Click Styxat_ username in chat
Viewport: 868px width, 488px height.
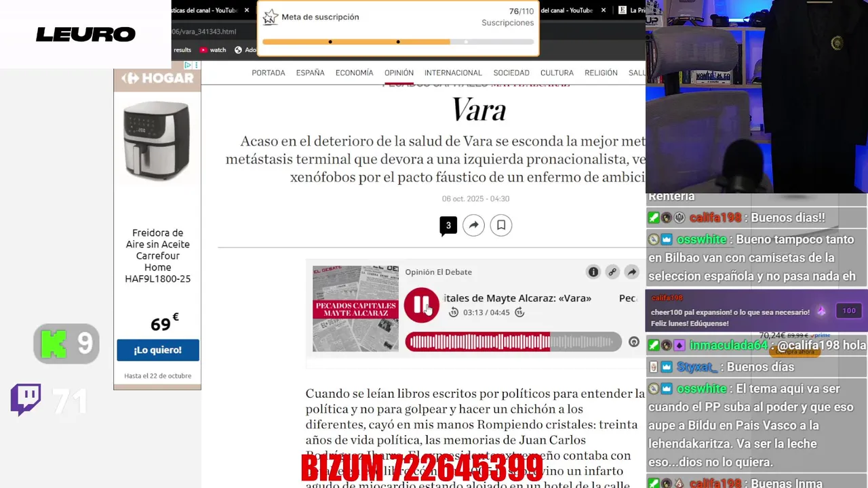point(696,367)
